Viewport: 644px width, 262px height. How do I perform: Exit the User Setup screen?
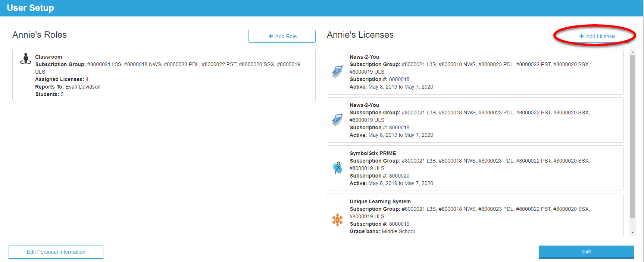coord(586,252)
